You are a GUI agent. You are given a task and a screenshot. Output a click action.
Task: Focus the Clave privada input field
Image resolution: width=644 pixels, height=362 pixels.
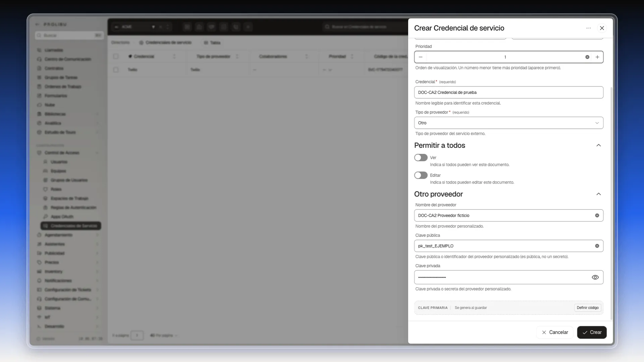[x=501, y=277]
